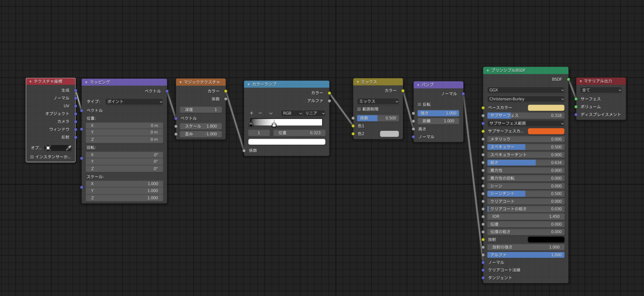Click the 色2 gray color swatch
Viewport: 644px width, 296px height.
(x=390, y=134)
